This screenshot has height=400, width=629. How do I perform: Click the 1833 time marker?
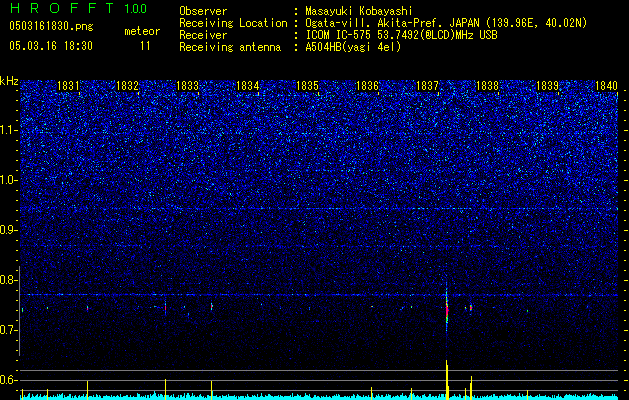187,86
